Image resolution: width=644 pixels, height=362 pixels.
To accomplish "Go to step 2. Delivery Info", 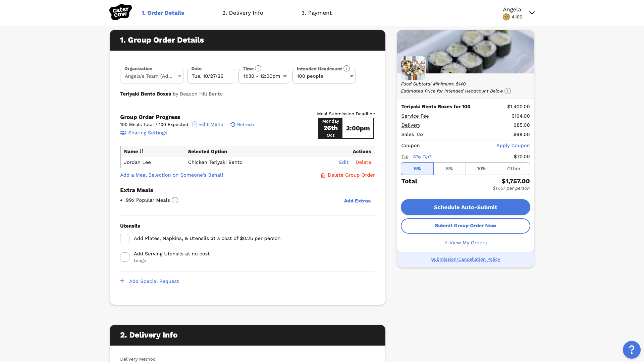I will pyautogui.click(x=243, y=13).
